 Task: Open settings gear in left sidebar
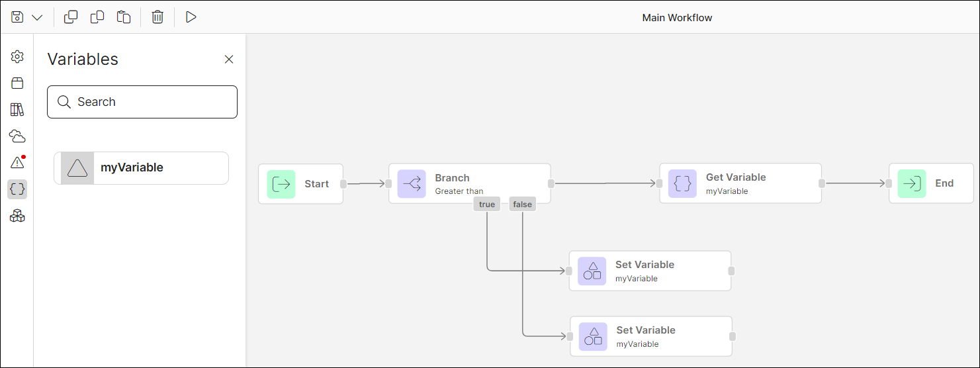click(x=17, y=57)
